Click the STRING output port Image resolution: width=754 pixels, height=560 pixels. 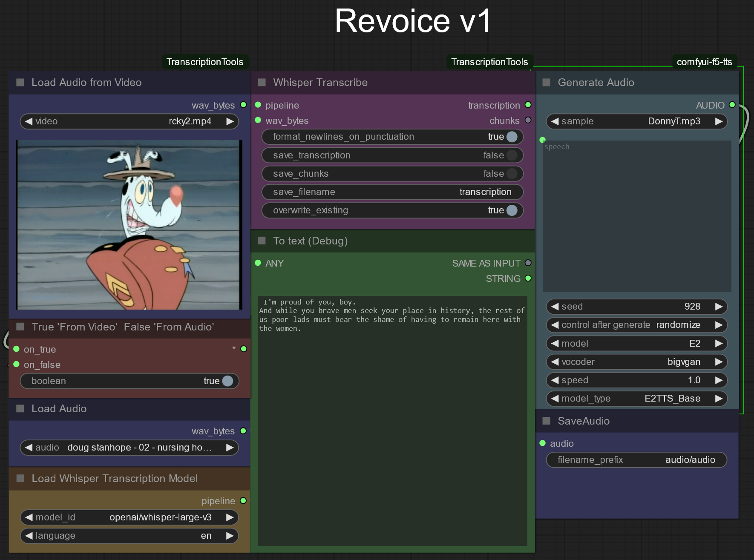click(528, 278)
